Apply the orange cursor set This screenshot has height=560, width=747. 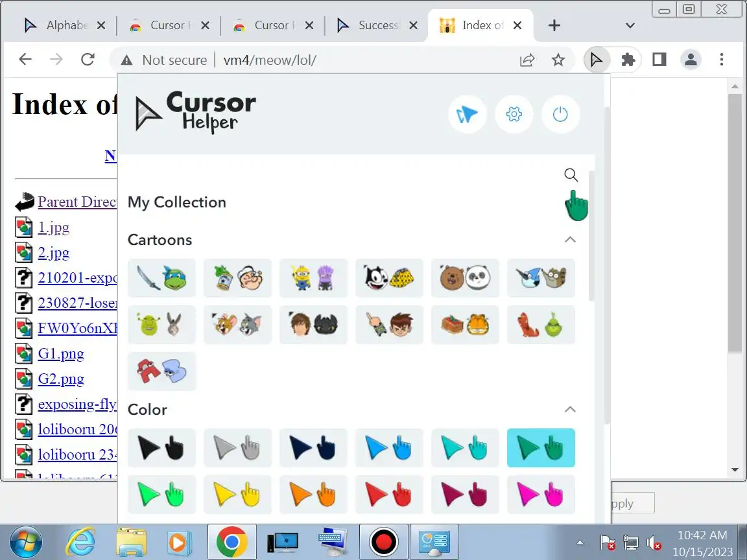click(x=313, y=495)
